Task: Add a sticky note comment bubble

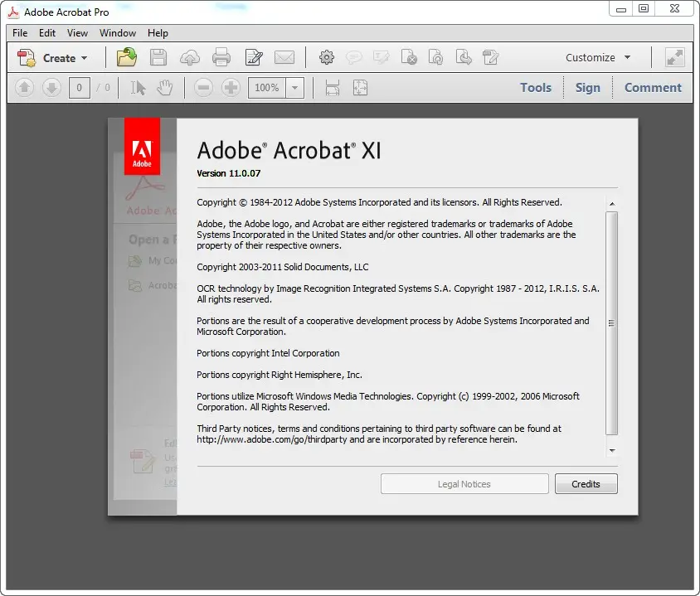Action: (354, 57)
